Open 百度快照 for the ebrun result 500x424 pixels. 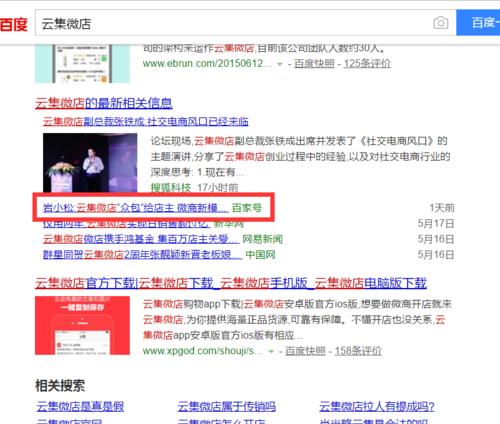[x=314, y=63]
